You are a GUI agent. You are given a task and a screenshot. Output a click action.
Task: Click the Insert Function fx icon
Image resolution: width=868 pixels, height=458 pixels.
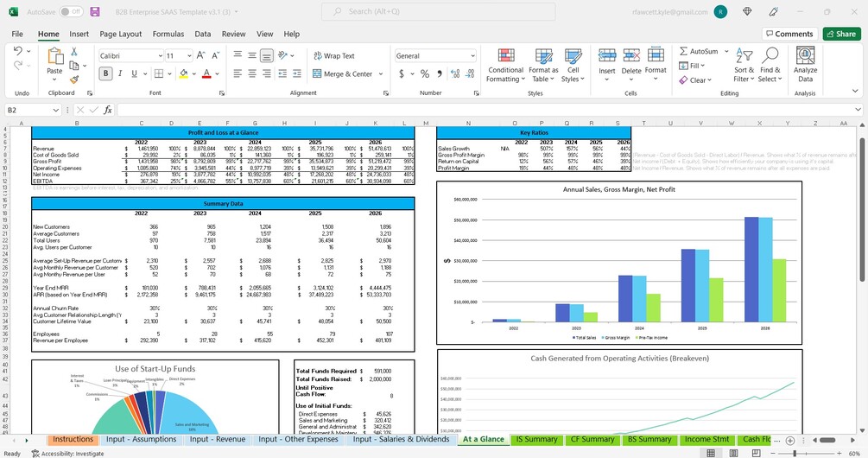pyautogui.click(x=107, y=110)
